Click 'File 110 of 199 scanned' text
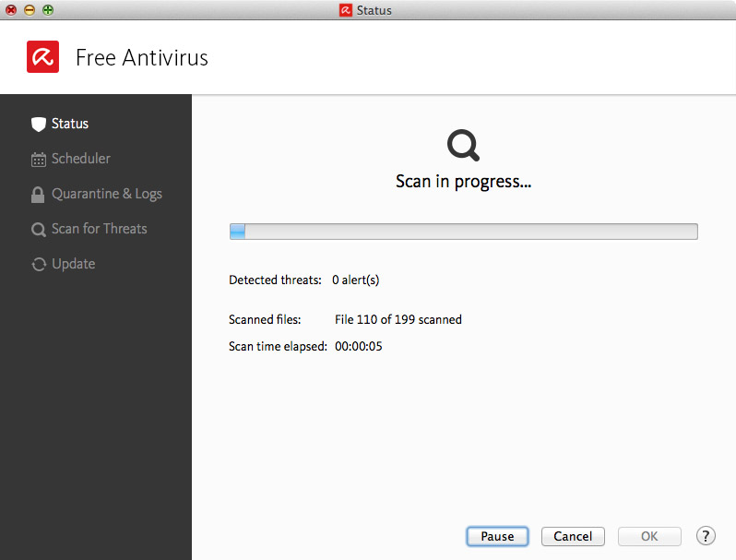 coord(398,319)
